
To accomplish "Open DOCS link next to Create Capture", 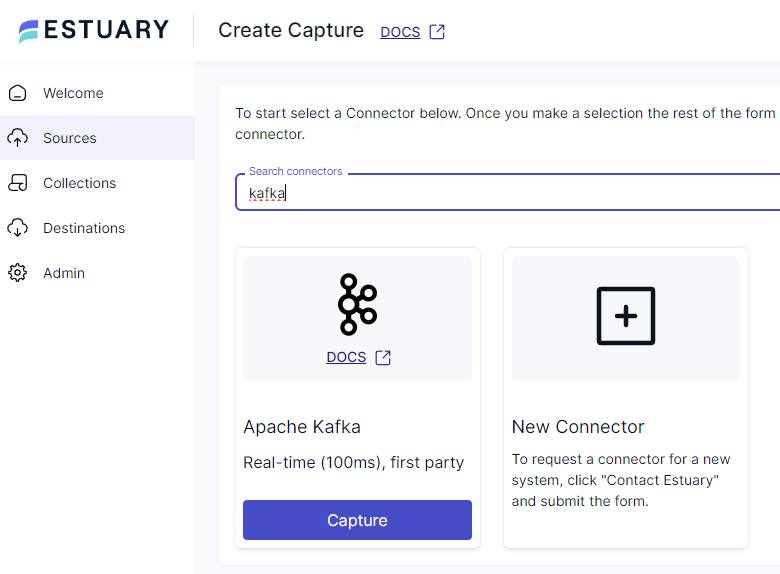I will [400, 32].
